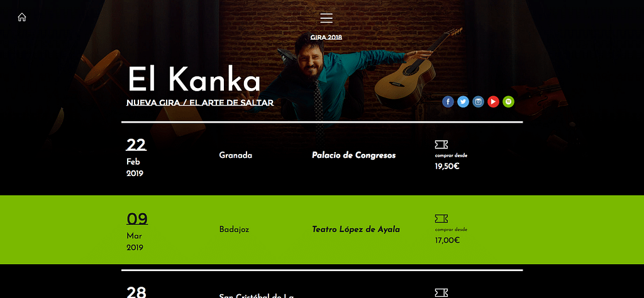Open El Kanka's Facebook page icon
Screen dimensions: 644x298
coord(448,101)
